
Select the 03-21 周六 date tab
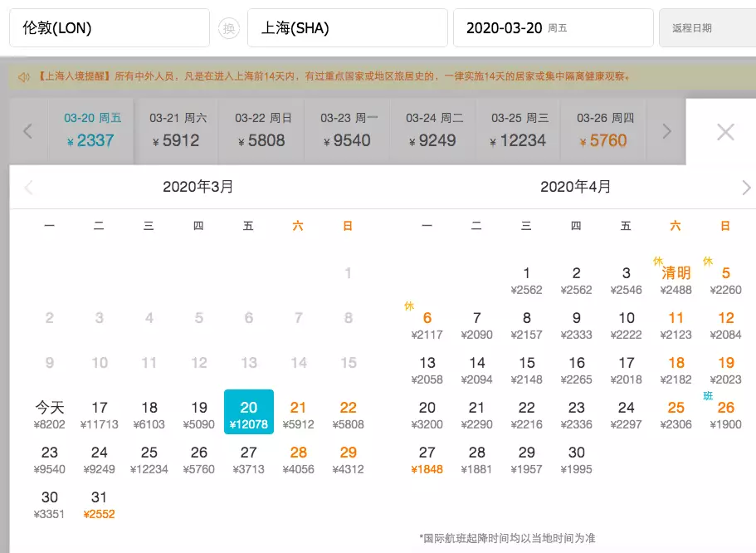tap(176, 130)
